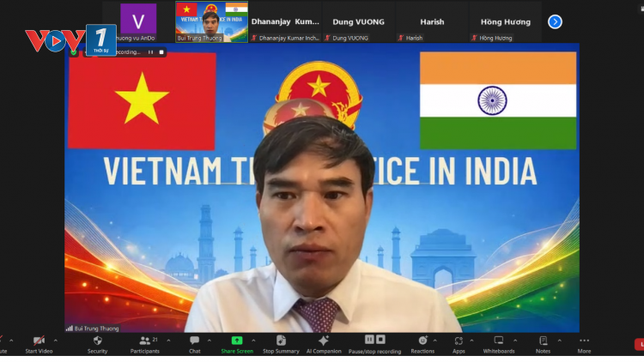The width and height of the screenshot is (644, 362).
Task: Open the Security shield options
Action: 97,342
